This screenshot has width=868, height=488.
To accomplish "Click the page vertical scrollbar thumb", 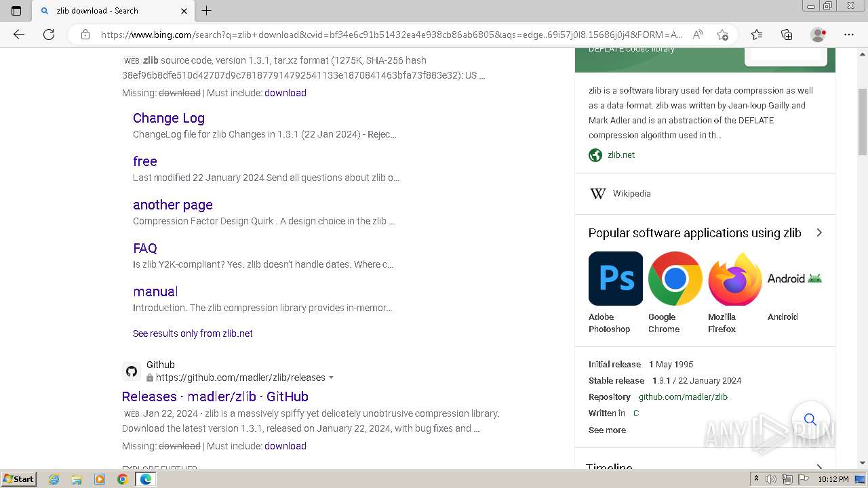I will click(x=863, y=122).
